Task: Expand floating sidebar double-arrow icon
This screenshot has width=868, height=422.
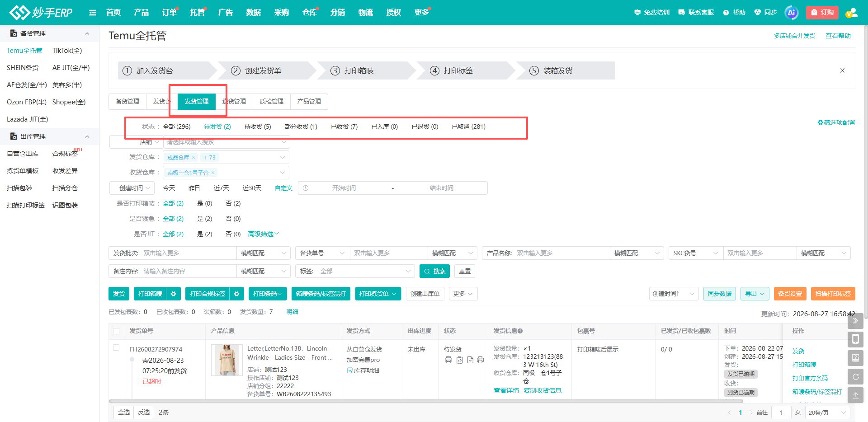Action: tap(855, 321)
